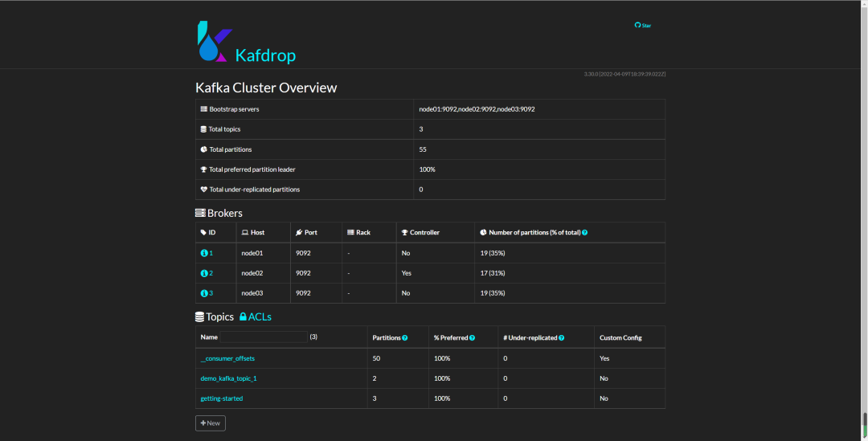Click the preferred partition leader trophy icon
Screen dimensions: 868x441
tap(203, 169)
